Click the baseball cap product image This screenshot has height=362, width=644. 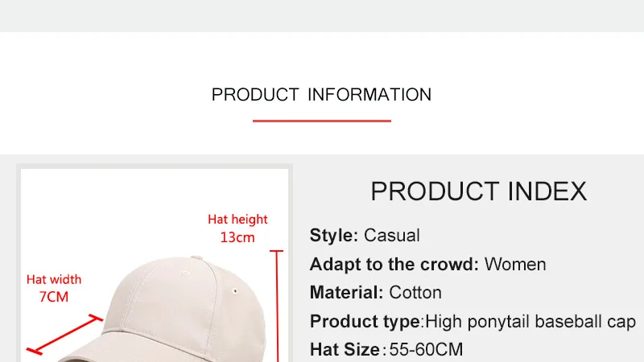155,265
